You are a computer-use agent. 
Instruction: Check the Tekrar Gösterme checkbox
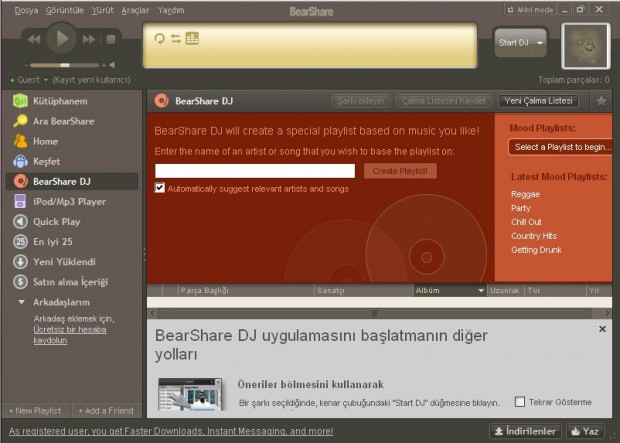(520, 402)
